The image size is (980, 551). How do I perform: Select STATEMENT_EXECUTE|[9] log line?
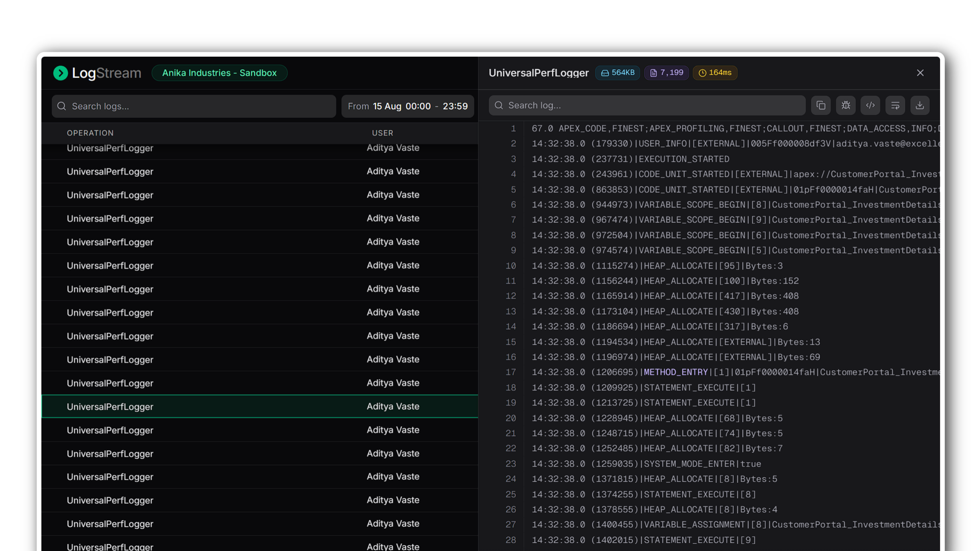644,540
